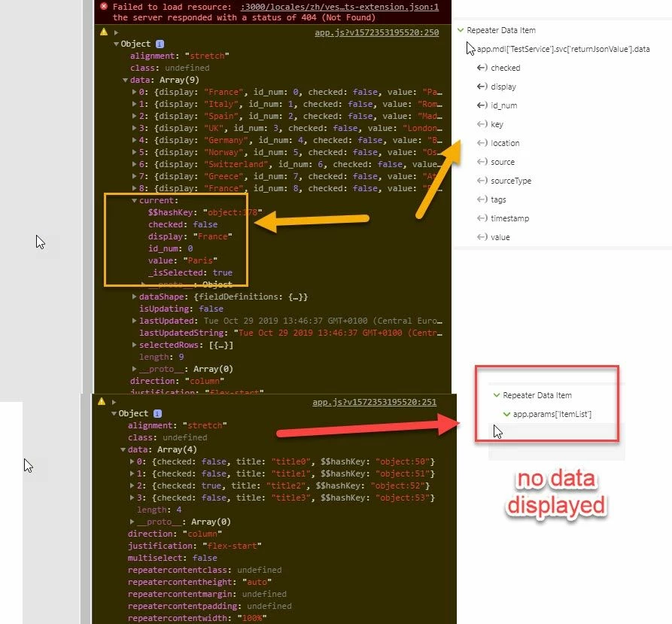This screenshot has height=624, width=672.
Task: Click the direction "column" property in second Object
Action: point(175,534)
